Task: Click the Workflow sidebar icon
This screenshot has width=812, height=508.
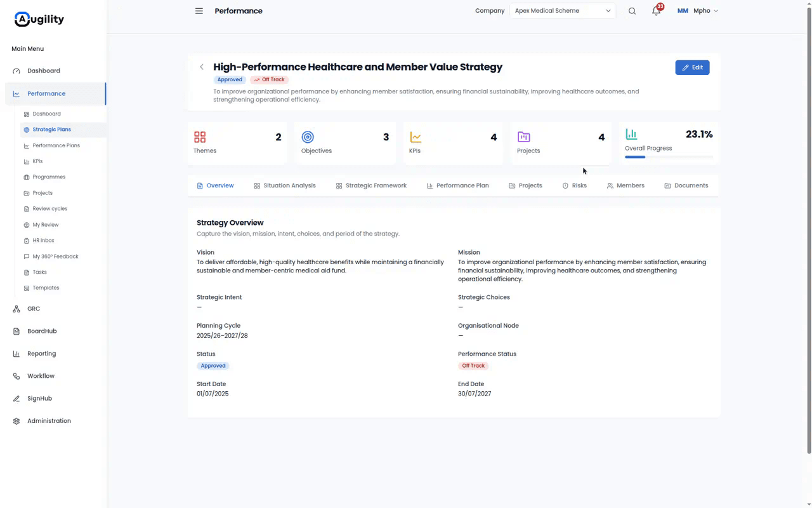Action: click(16, 376)
